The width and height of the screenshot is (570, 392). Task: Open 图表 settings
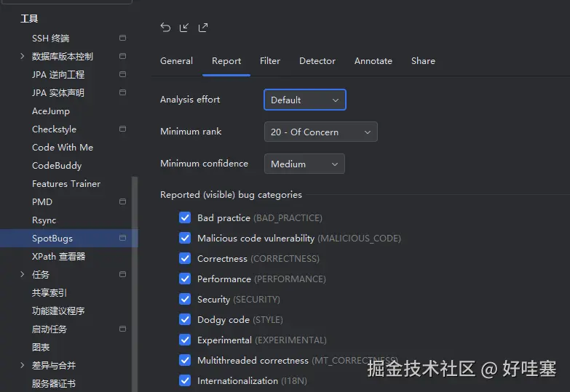40,347
